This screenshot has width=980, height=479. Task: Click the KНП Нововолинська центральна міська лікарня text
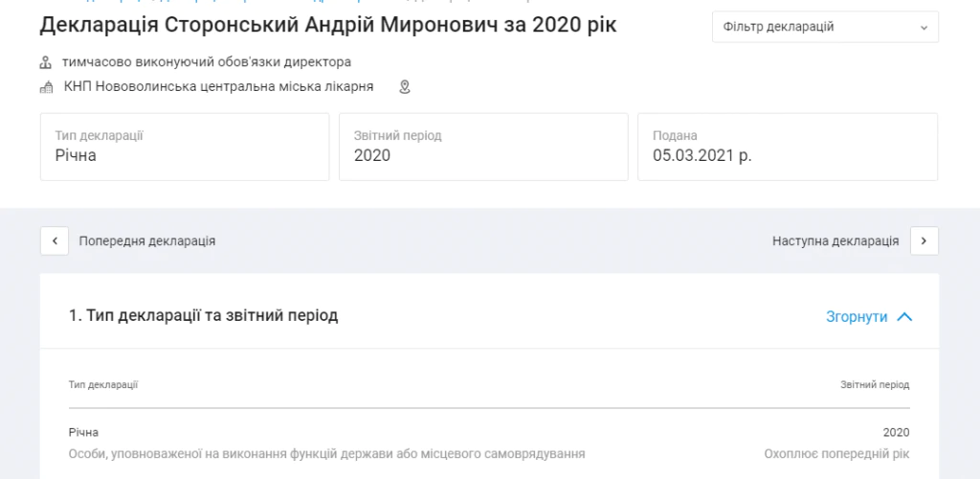tap(219, 86)
